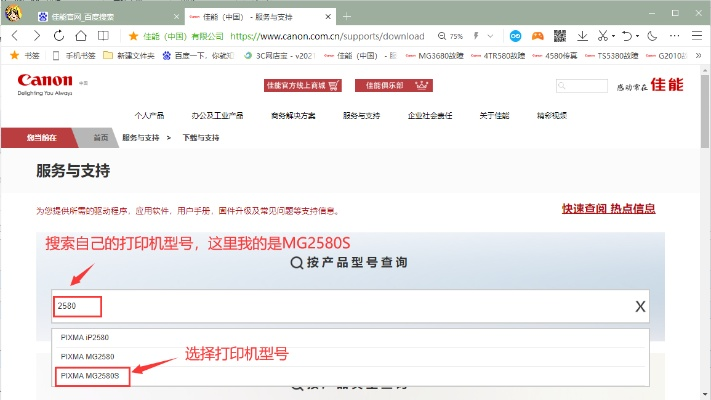
Task: Open the Canon club crown button
Action: (x=394, y=85)
